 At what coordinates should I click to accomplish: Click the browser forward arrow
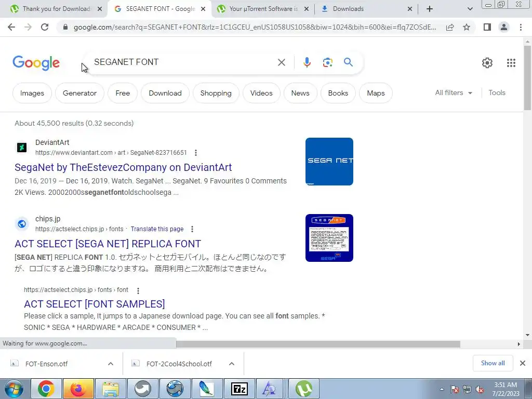click(28, 27)
